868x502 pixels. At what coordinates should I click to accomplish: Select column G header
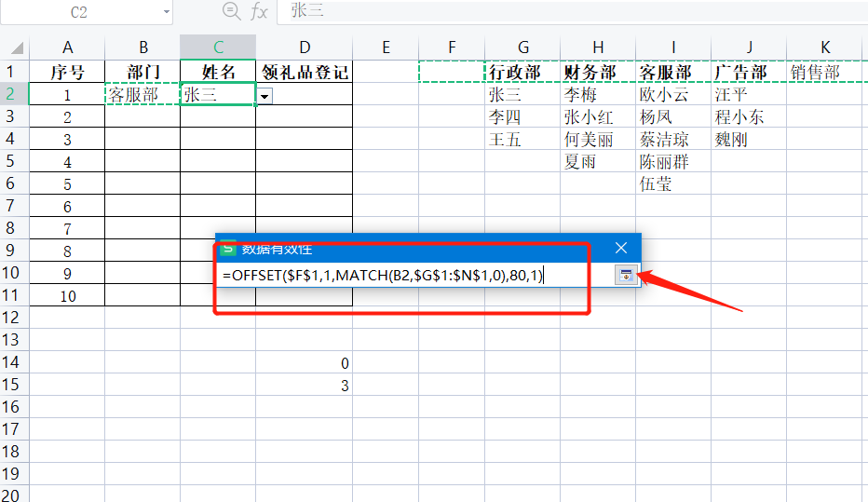pyautogui.click(x=522, y=47)
